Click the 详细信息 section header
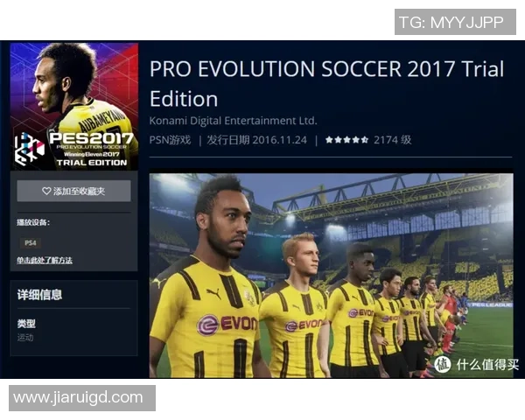Image resolution: width=525 pixels, height=420 pixels. click(39, 295)
